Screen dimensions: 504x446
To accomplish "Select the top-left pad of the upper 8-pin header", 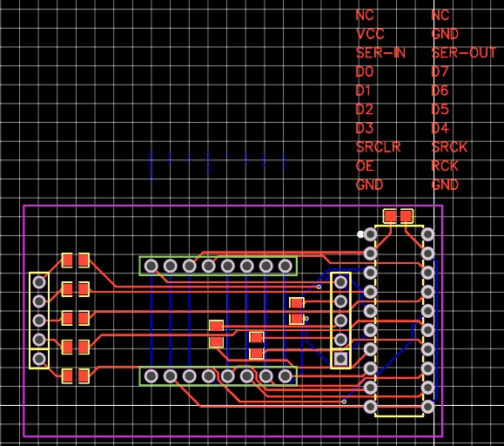I will pos(151,266).
